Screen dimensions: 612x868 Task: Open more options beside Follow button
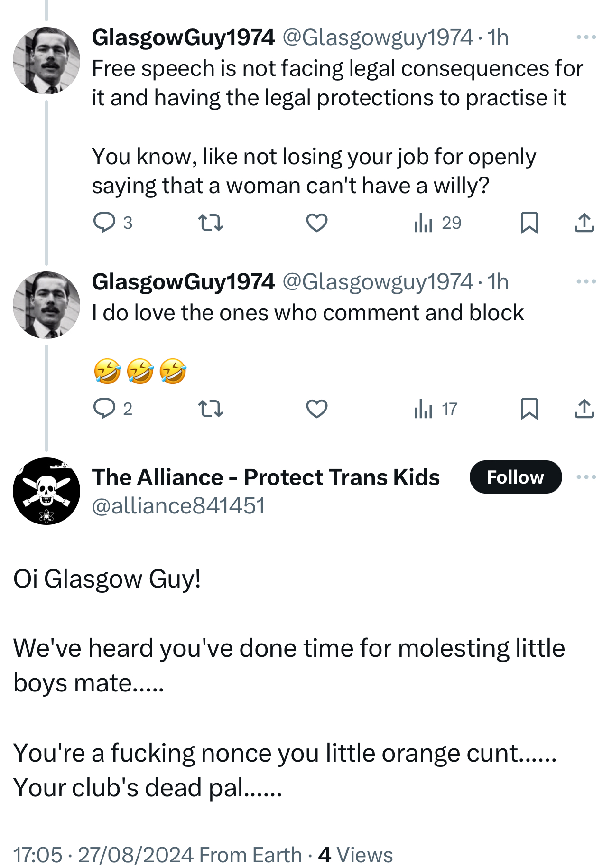coord(586,477)
